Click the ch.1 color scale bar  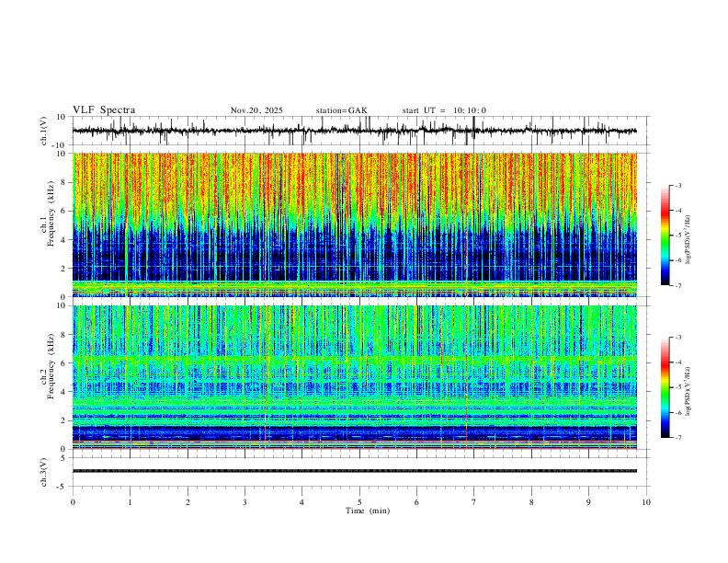click(x=665, y=236)
